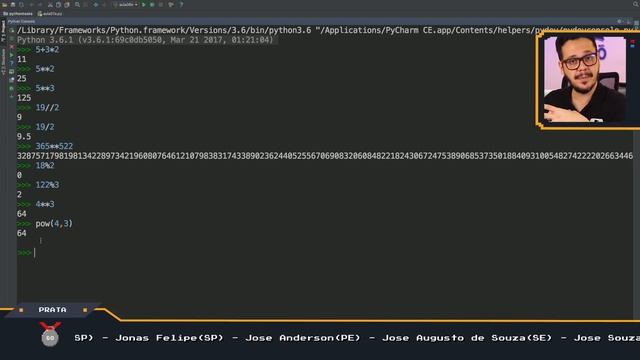Open Settings via wrench toolbar icon
The image size is (640, 360).
click(171, 5)
